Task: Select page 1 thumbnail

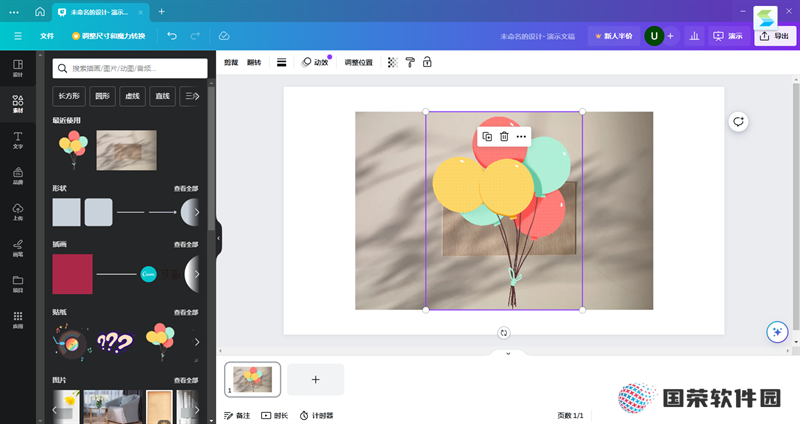Action: (x=253, y=379)
